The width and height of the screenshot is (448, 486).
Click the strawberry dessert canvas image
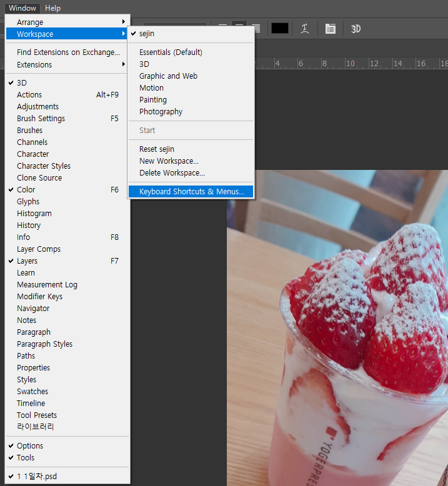click(x=337, y=327)
